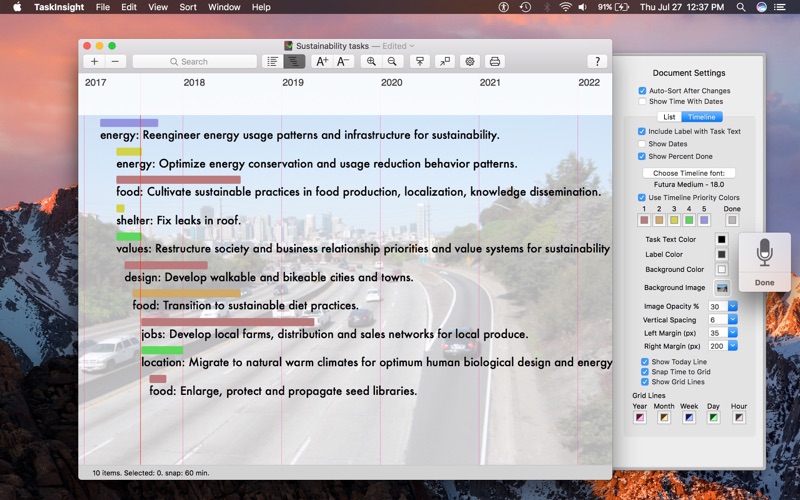This screenshot has width=800, height=500.
Task: Open the Right Margin (px) dropdown
Action: point(732,346)
